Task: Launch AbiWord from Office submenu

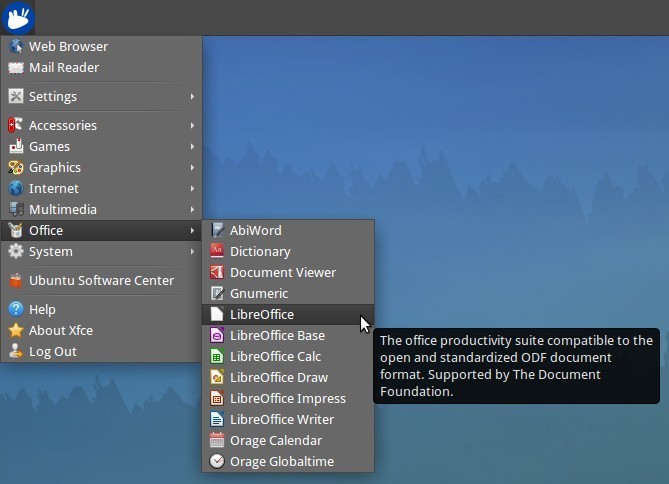Action: point(288,230)
